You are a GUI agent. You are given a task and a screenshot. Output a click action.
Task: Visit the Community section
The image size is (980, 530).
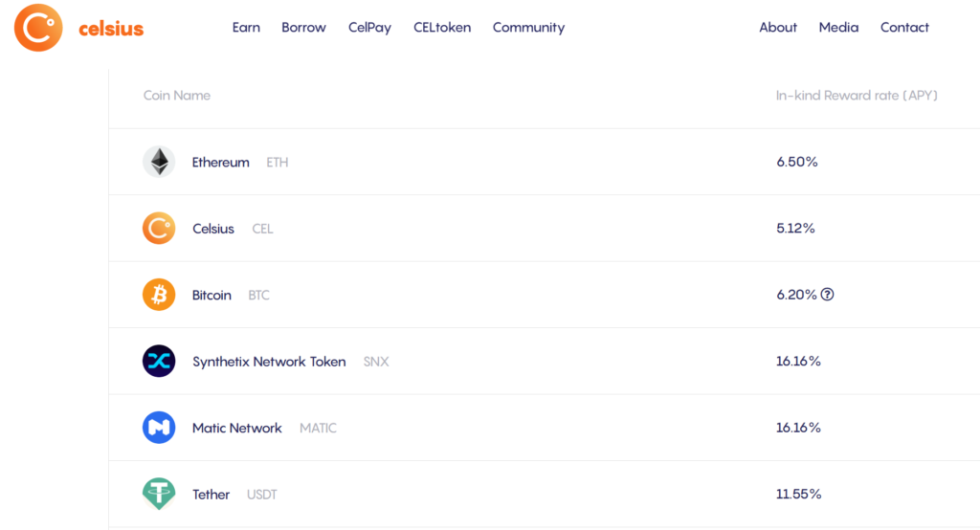point(528,28)
